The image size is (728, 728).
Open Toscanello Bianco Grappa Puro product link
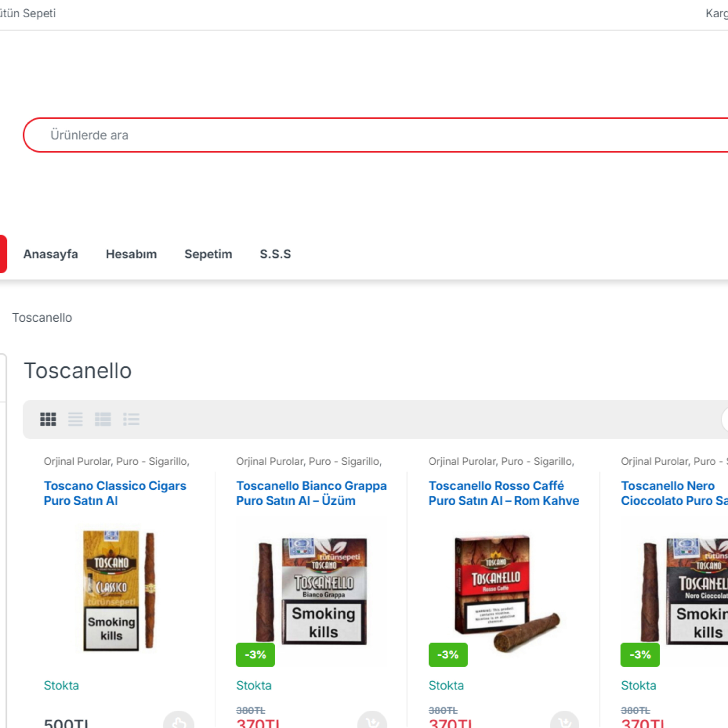coord(311,493)
